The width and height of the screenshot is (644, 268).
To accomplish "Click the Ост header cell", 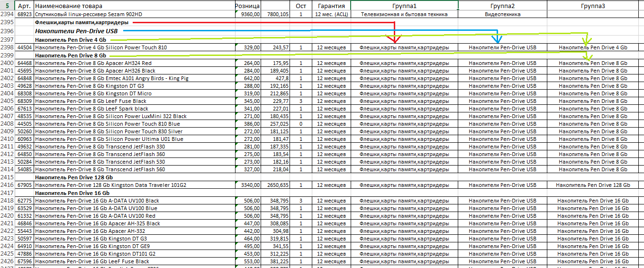I will tap(301, 6).
